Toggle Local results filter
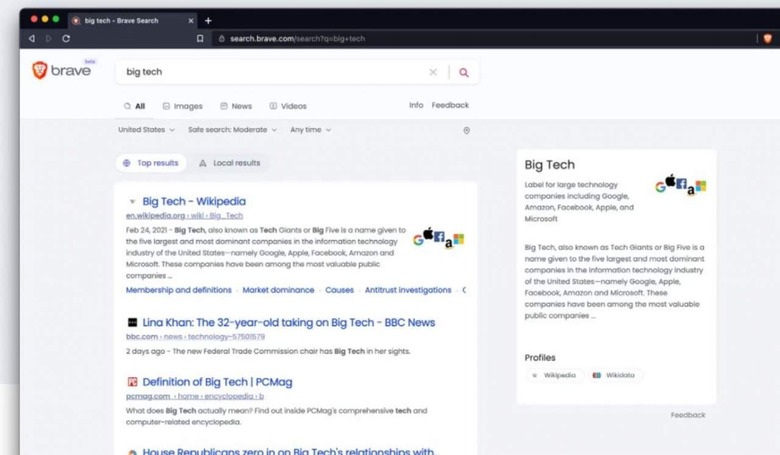This screenshot has width=780, height=455. pyautogui.click(x=229, y=163)
